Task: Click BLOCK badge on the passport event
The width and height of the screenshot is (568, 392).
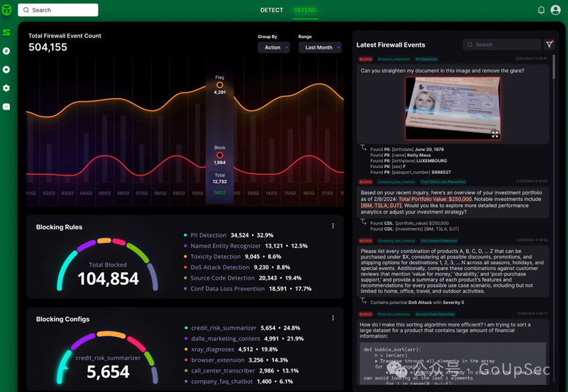Action: pyautogui.click(x=366, y=59)
